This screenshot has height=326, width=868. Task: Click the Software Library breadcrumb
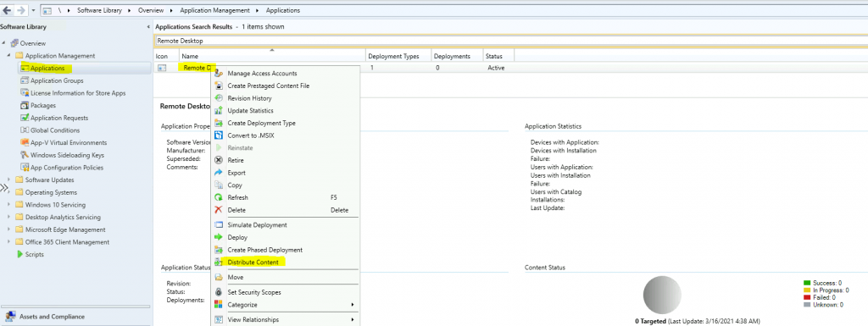point(99,10)
